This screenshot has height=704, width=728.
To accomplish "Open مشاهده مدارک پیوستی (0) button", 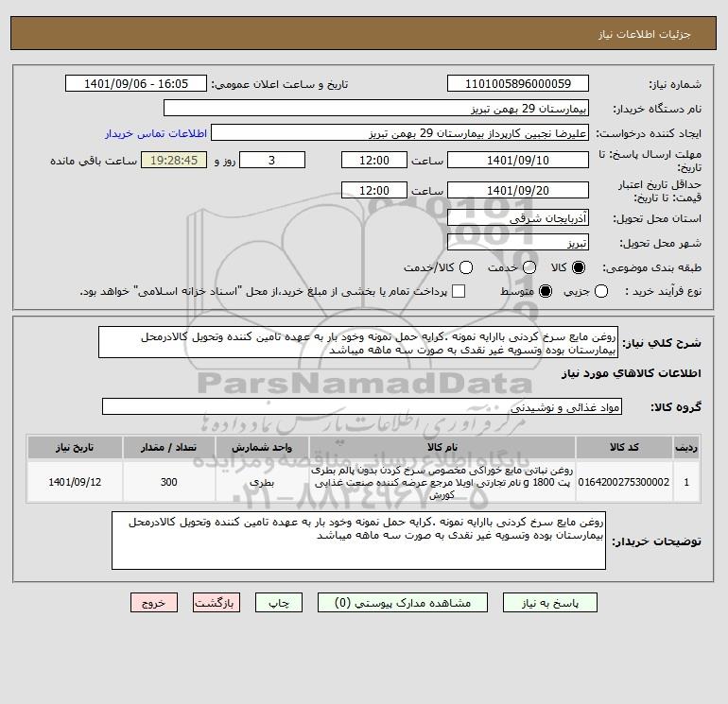I will click(403, 603).
